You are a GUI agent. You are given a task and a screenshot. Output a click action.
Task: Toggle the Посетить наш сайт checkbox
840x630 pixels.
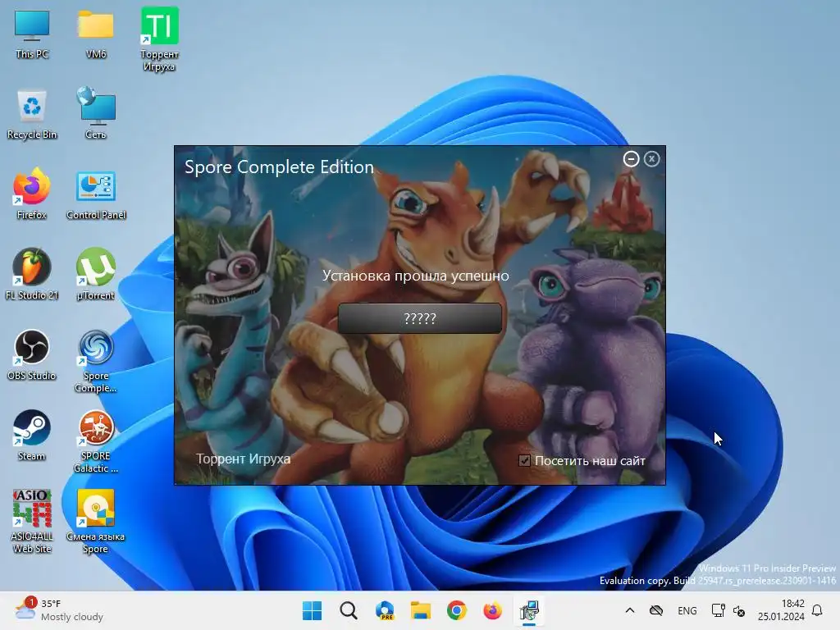[524, 460]
